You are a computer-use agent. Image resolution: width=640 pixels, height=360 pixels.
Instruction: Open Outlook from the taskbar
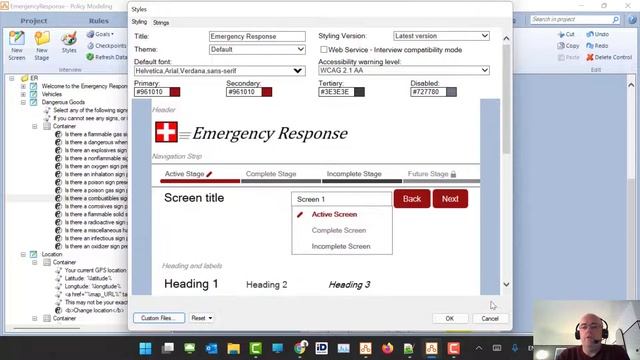211,348
